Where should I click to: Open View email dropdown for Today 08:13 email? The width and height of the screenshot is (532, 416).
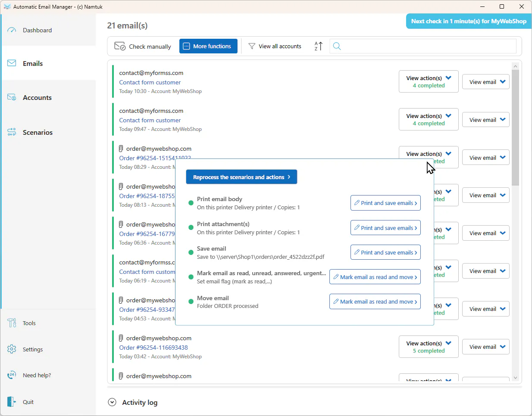point(486,195)
